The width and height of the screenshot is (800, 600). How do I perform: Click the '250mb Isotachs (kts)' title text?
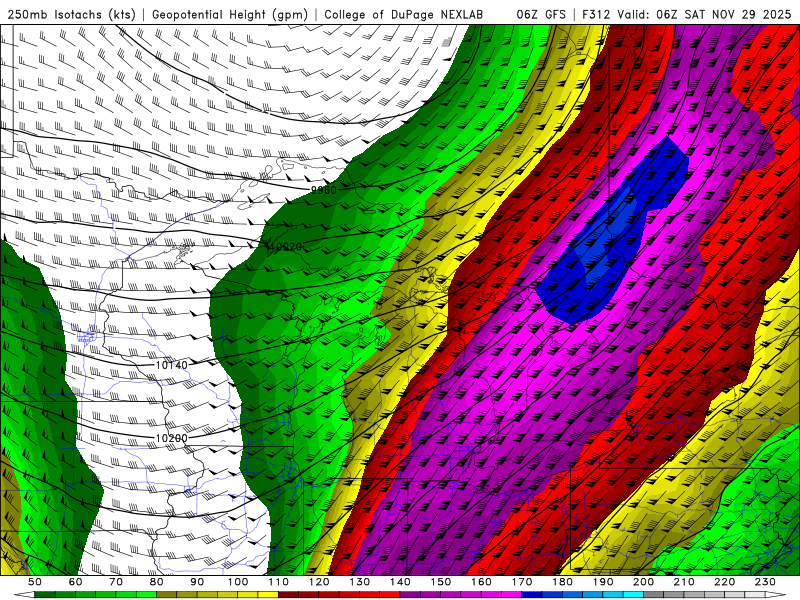tap(71, 15)
